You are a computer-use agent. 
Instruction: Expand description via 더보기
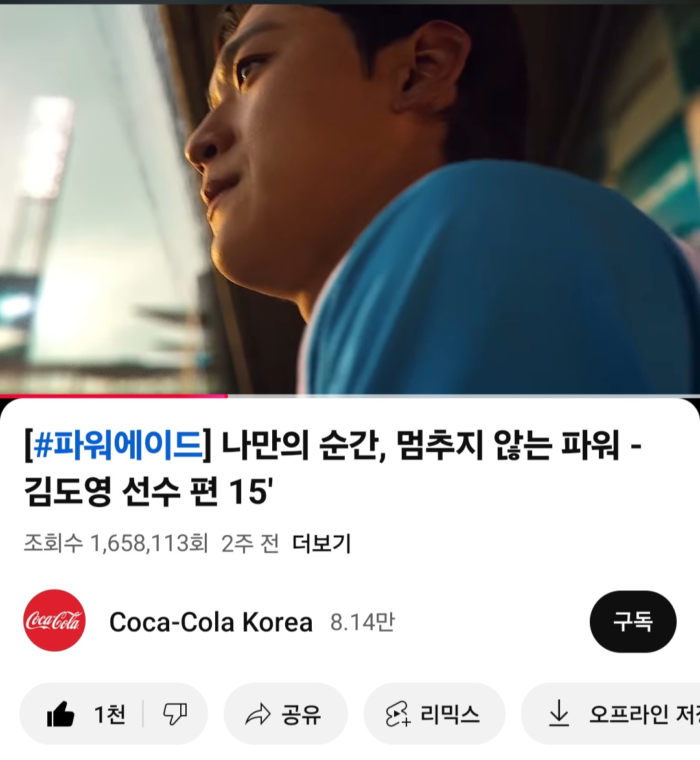(321, 544)
